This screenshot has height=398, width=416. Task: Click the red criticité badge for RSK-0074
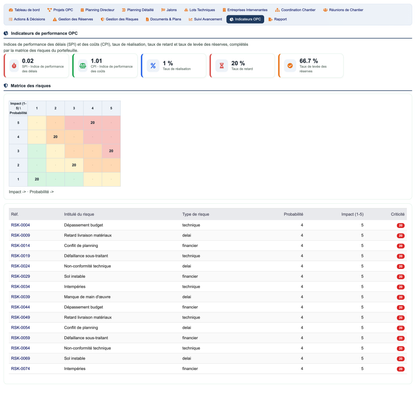click(401, 369)
